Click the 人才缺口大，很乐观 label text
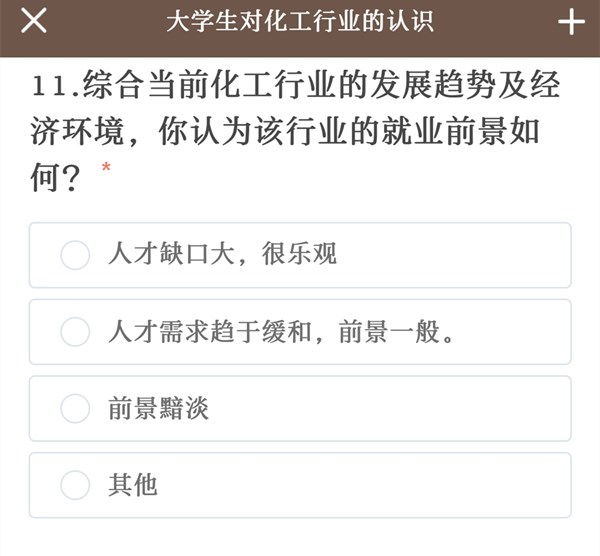Image resolution: width=600 pixels, height=556 pixels. [x=222, y=255]
